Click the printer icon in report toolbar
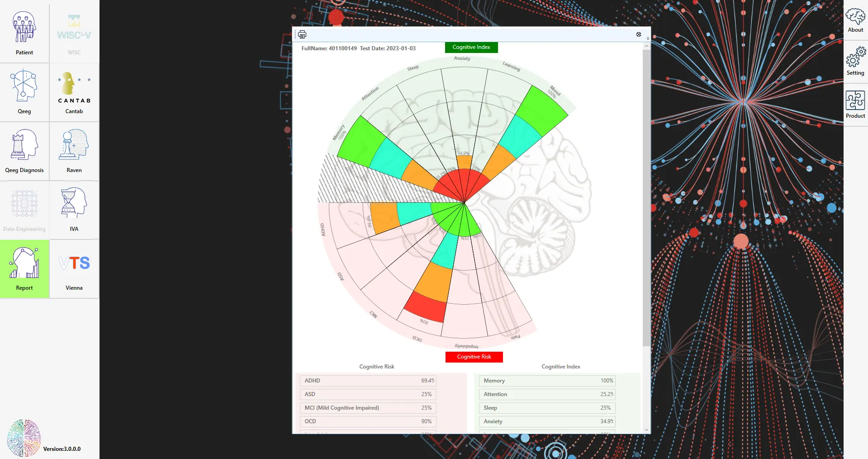 pyautogui.click(x=302, y=34)
